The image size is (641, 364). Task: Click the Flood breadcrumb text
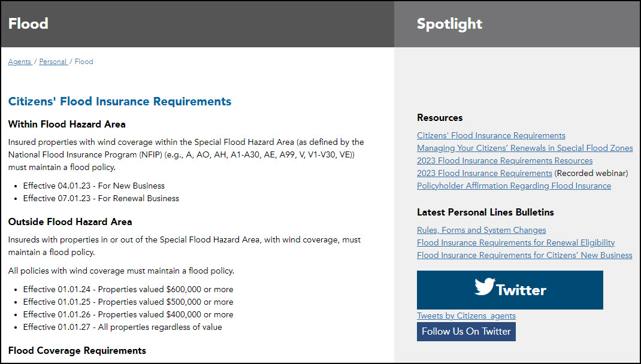[84, 62]
